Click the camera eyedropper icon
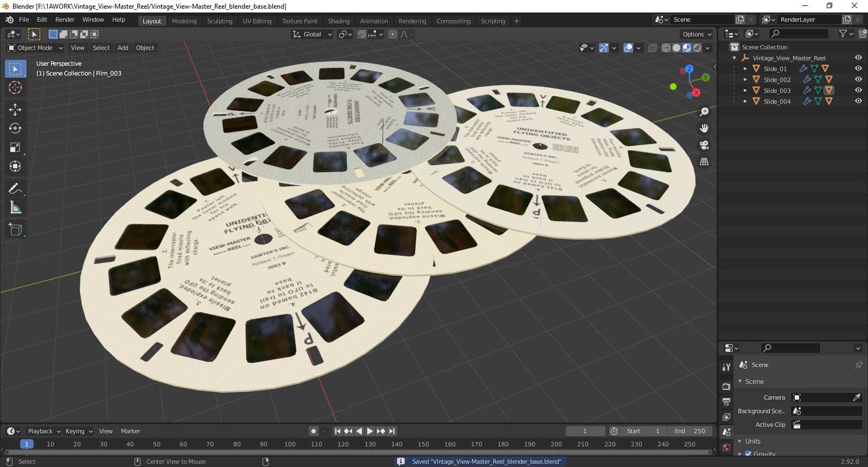This screenshot has width=868, height=467. (x=857, y=397)
